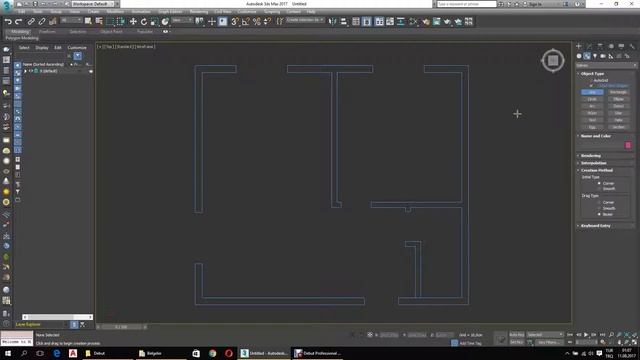Click the time slider bar
640x360 pixels.
coord(122,327)
